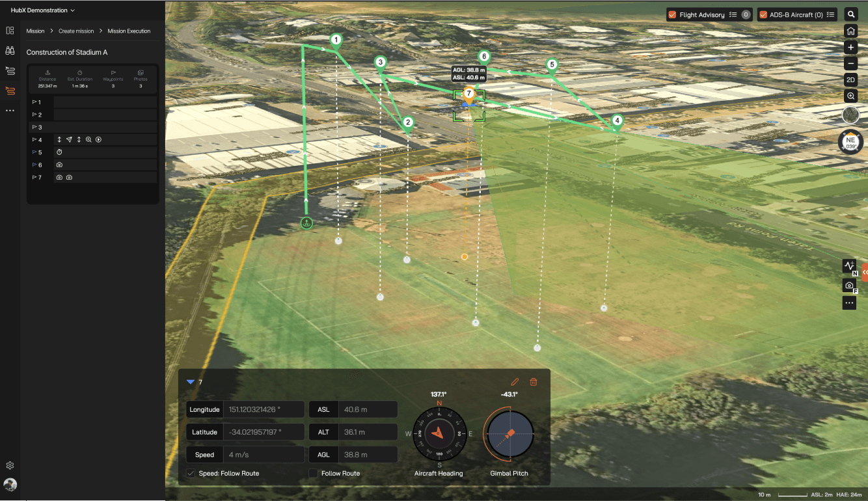Open the binoculars view in sidebar
Screen dimensions: 868x501
[10, 50]
